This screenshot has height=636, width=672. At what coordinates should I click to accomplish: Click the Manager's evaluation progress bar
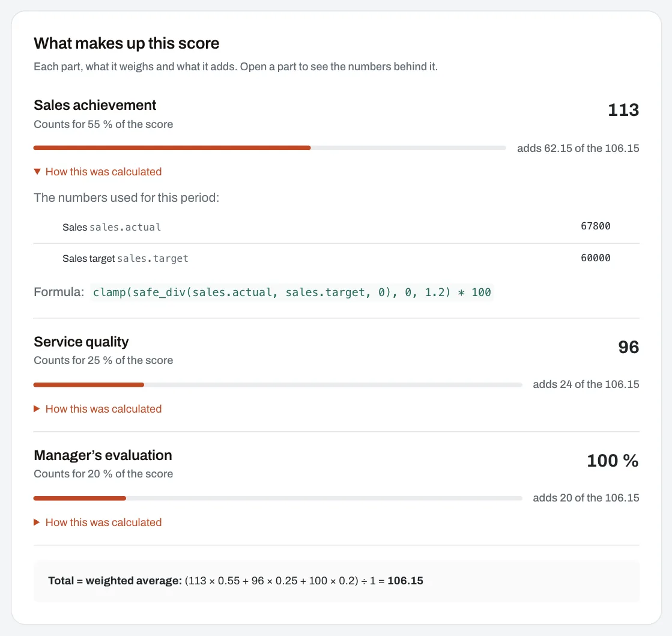click(277, 498)
